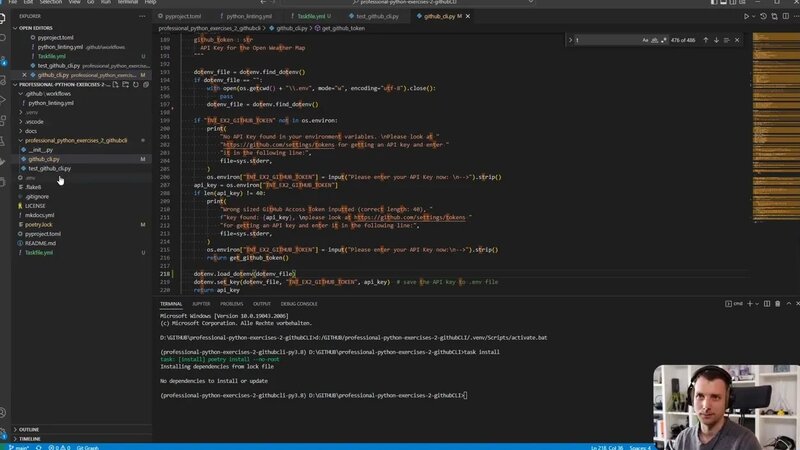The height and width of the screenshot is (450, 800).
Task: Close github_cli.py in Open Editors list
Action: (24, 75)
